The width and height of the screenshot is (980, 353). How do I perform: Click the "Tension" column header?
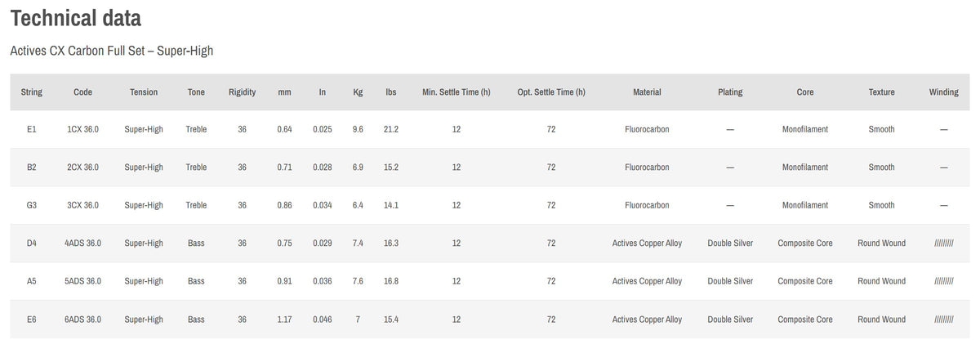tap(144, 92)
